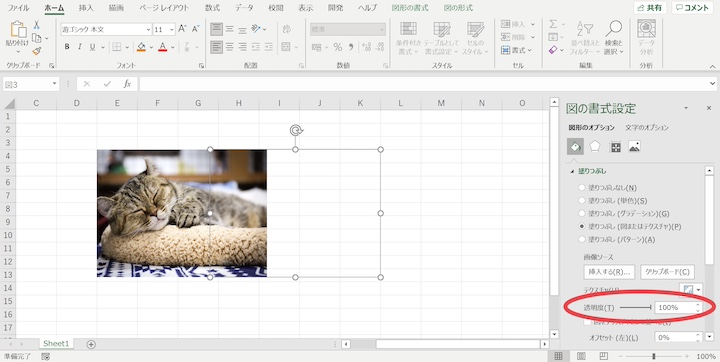This screenshot has height=362, width=720.
Task: Apply italic formatting in the ribbon
Action: pyautogui.click(x=79, y=47)
